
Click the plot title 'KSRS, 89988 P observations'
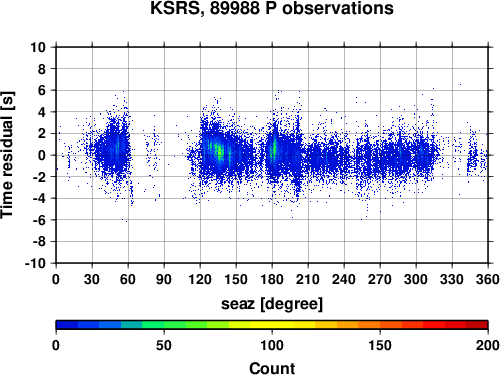coord(272,8)
